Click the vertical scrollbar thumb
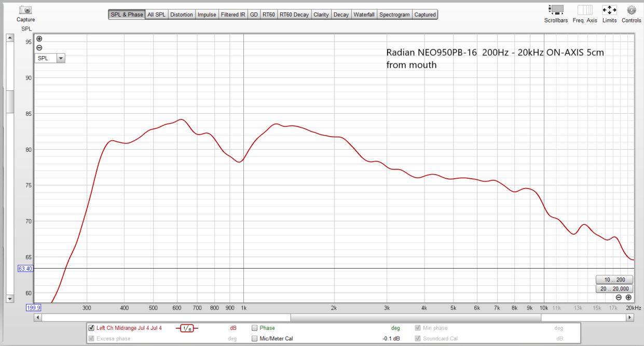This screenshot has width=644, height=346. coord(9,102)
